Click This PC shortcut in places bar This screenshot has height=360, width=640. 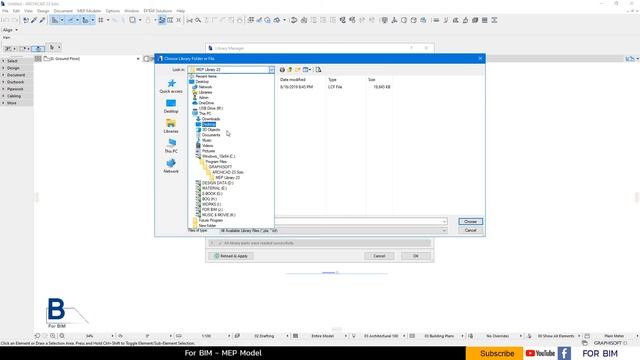pyautogui.click(x=171, y=146)
